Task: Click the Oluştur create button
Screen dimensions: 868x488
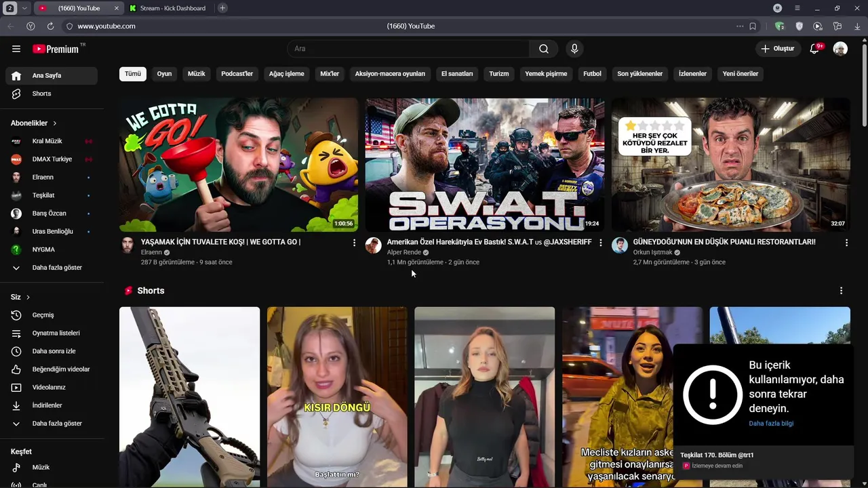Action: point(777,49)
